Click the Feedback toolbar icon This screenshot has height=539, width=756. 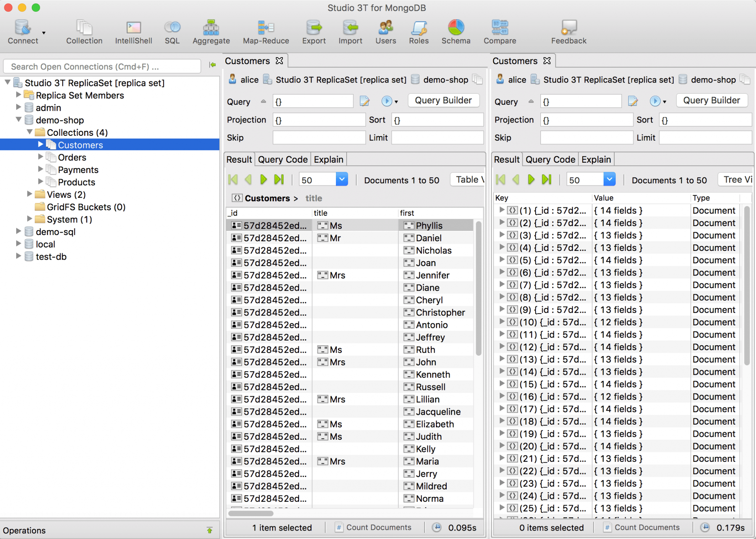click(568, 31)
